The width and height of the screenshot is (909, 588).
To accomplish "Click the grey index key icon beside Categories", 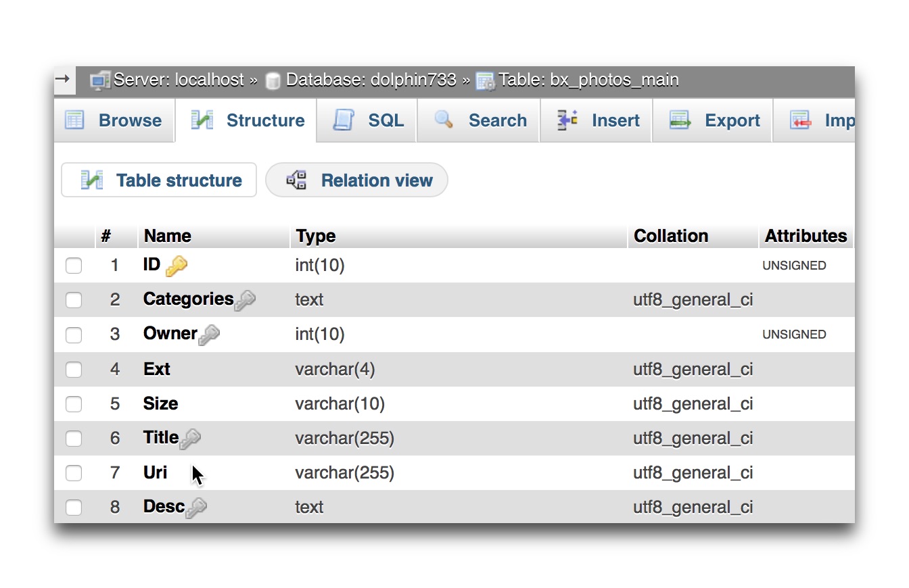I will [x=245, y=301].
